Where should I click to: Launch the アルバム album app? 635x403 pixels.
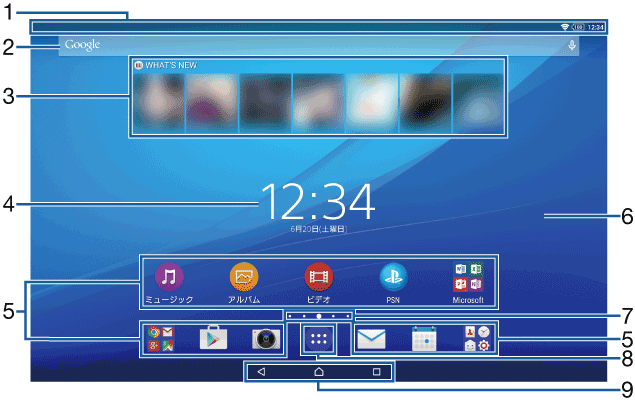[x=244, y=276]
